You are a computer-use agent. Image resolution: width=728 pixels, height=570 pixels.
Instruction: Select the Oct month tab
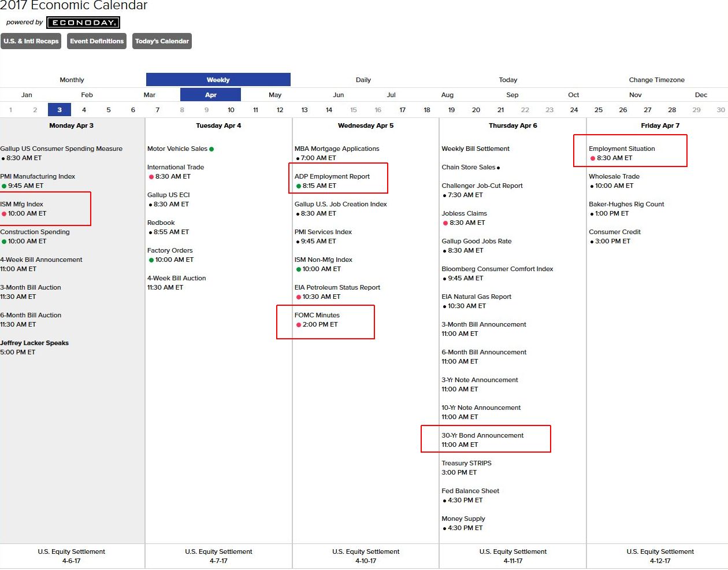[574, 95]
